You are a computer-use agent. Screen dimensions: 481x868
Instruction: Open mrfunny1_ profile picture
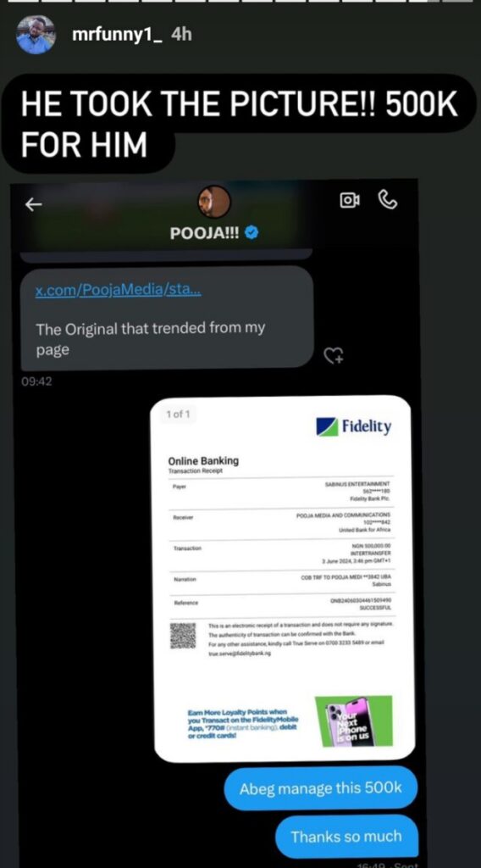pyautogui.click(x=36, y=34)
